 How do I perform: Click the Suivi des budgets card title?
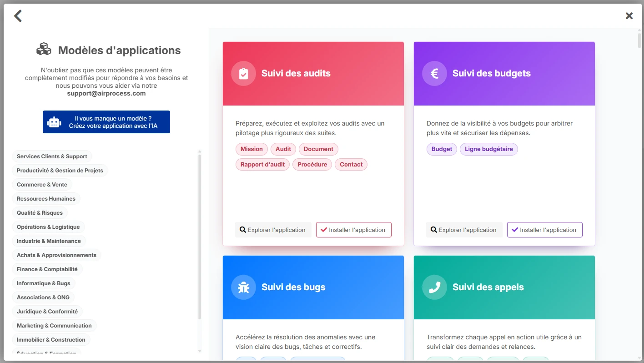point(492,73)
